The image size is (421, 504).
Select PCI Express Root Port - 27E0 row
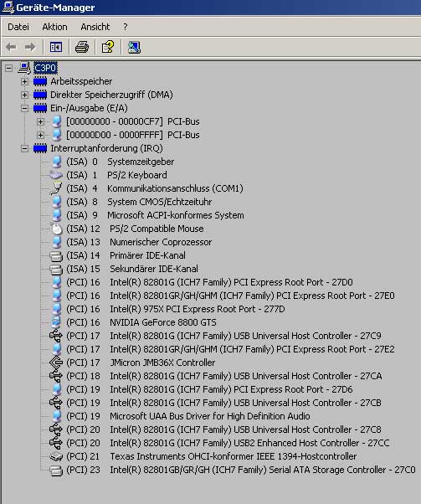230,296
